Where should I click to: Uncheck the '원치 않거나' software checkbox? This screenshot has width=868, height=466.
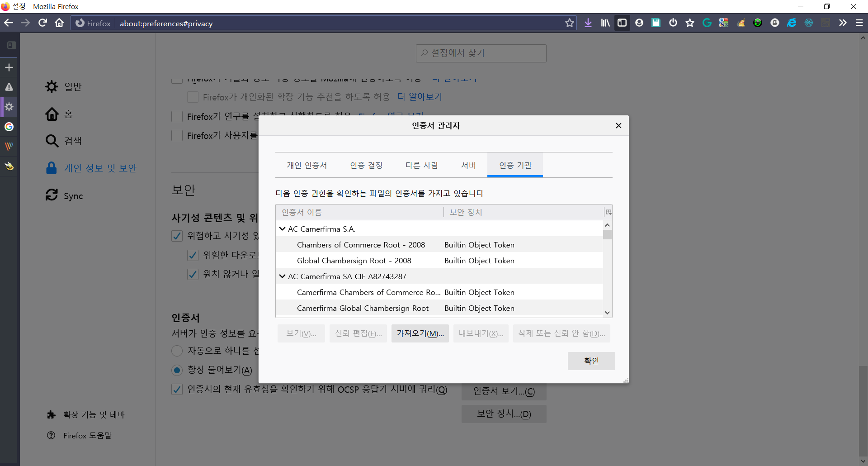tap(193, 274)
